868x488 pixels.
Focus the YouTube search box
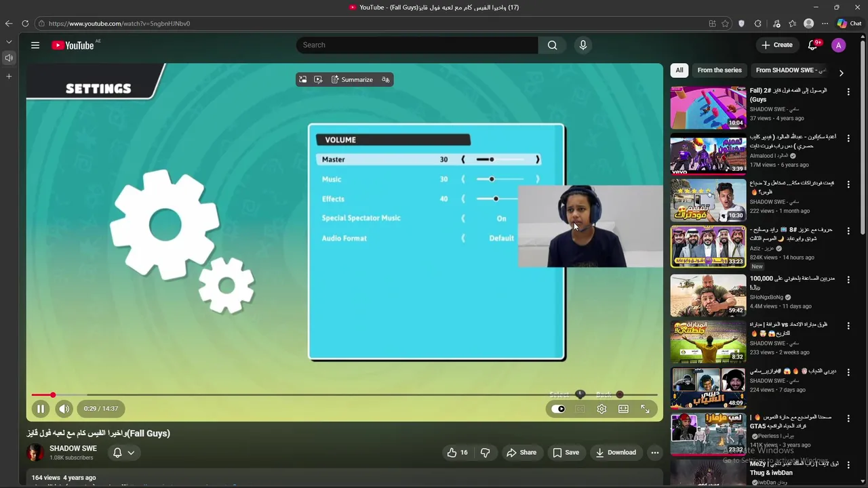417,45
